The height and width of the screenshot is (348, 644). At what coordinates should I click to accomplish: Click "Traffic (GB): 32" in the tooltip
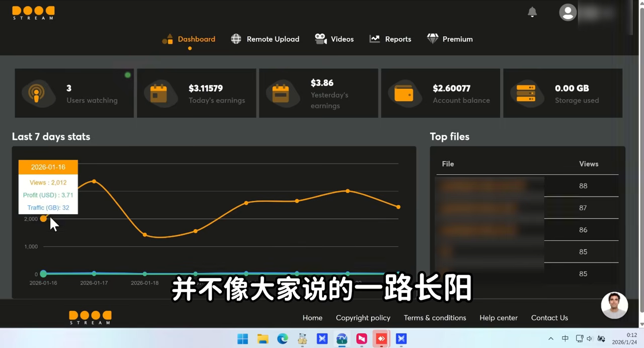48,208
